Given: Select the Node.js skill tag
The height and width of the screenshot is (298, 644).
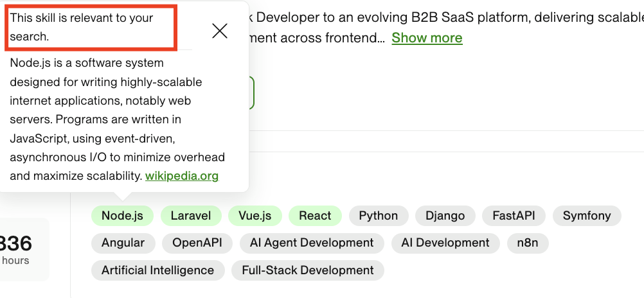Looking at the screenshot, I should (122, 216).
